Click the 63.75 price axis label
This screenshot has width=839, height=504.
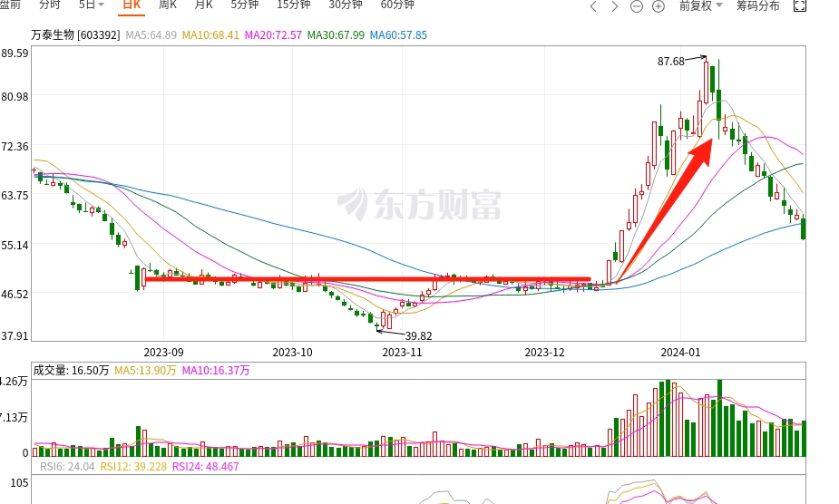coord(15,195)
